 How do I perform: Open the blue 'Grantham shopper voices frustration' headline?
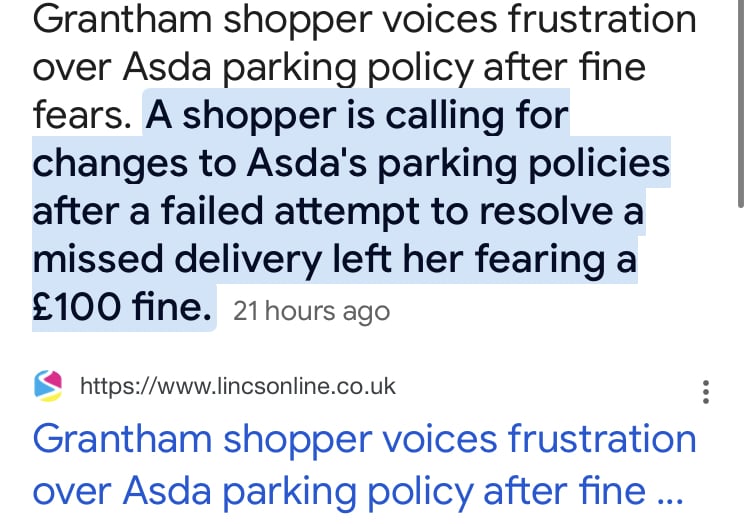[x=364, y=439]
